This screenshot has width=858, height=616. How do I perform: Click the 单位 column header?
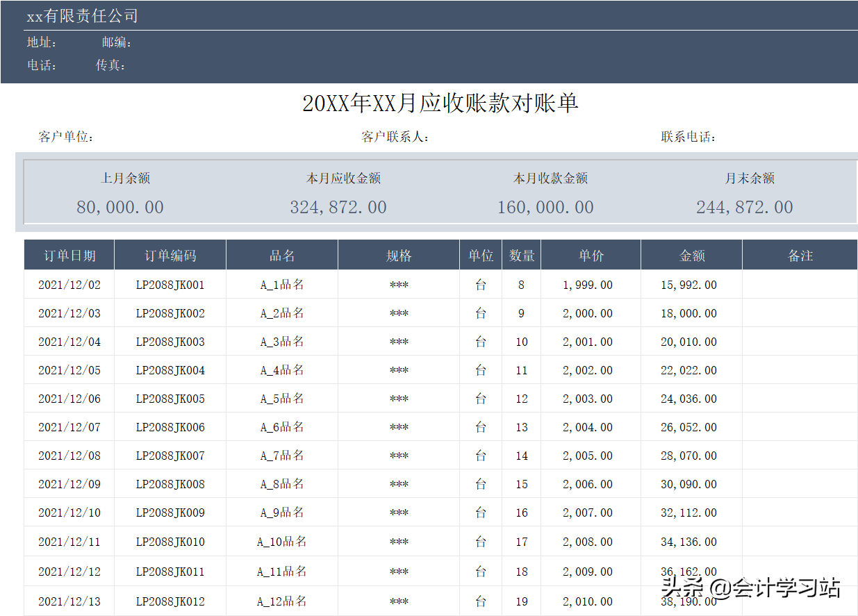point(481,256)
